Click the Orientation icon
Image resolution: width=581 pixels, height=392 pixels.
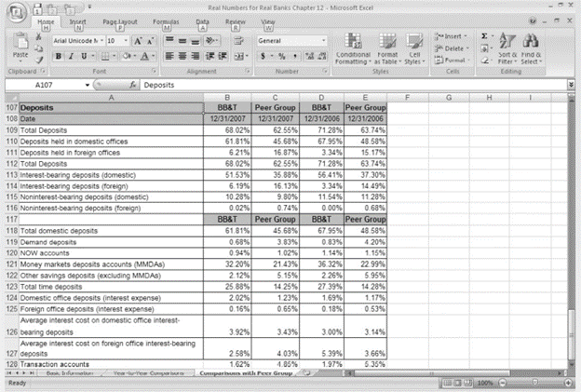pyautogui.click(x=210, y=40)
